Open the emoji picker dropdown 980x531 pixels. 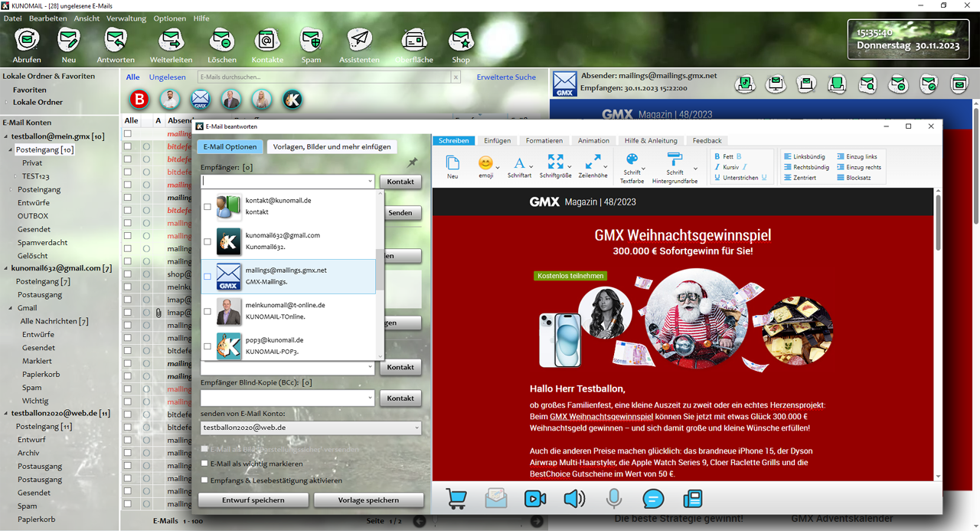(498, 167)
